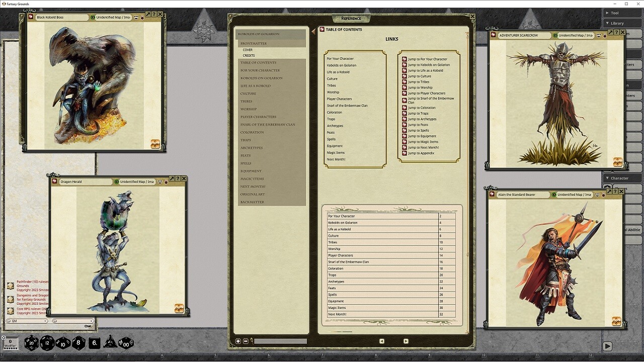Screen dimensions: 644x362
Task: Click the help question mark on the Black Kobold Boss window
Action: (x=154, y=15)
